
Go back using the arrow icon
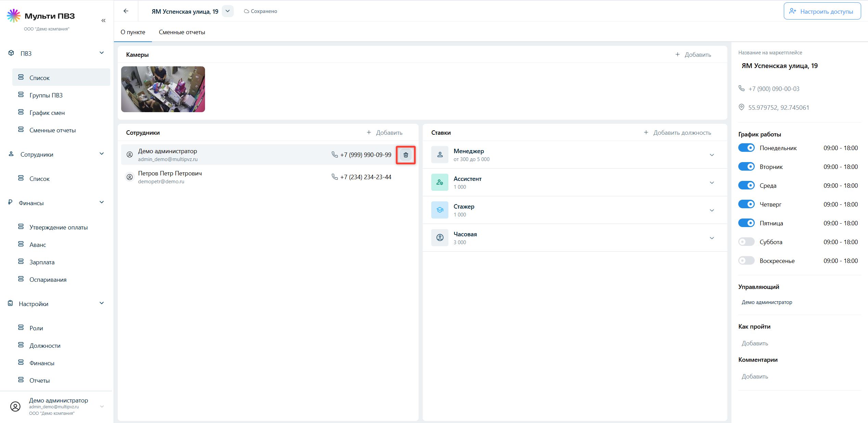(x=126, y=11)
